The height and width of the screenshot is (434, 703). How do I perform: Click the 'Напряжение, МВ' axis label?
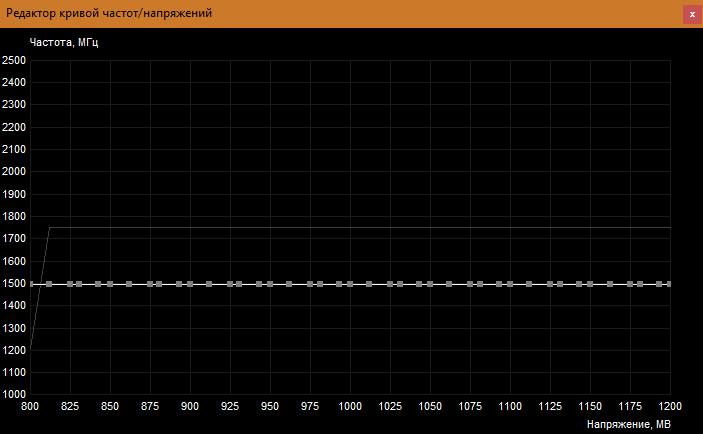coord(629,424)
